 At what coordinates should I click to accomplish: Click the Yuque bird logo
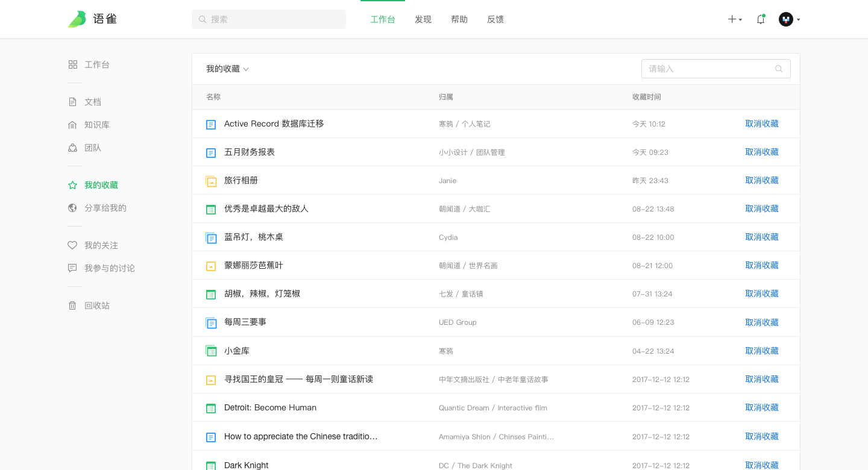point(77,19)
